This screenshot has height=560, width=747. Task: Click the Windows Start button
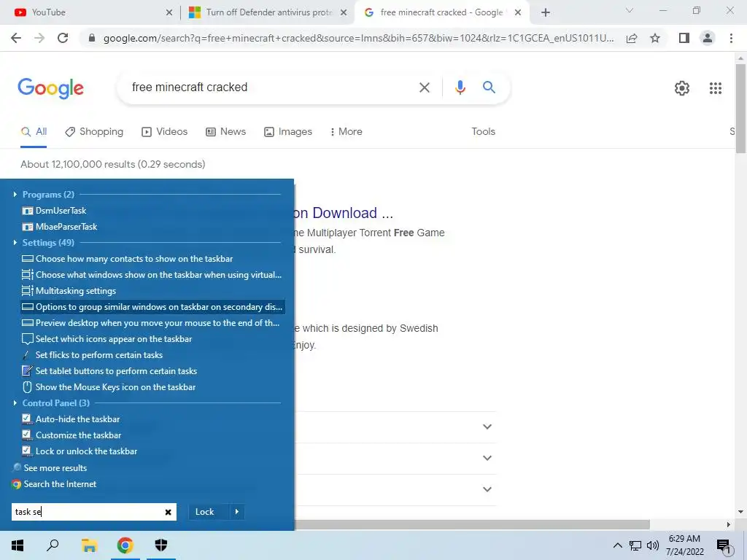(18, 545)
